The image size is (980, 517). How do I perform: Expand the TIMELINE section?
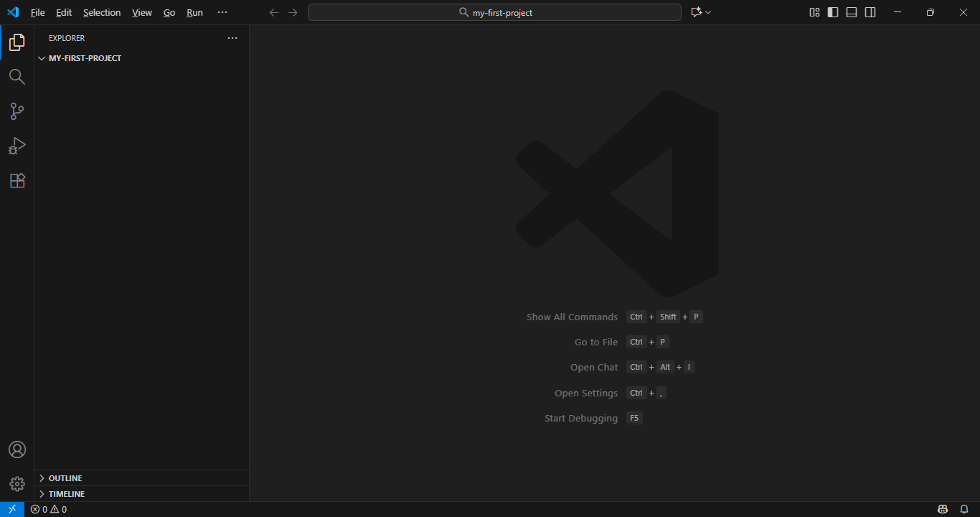(65, 493)
